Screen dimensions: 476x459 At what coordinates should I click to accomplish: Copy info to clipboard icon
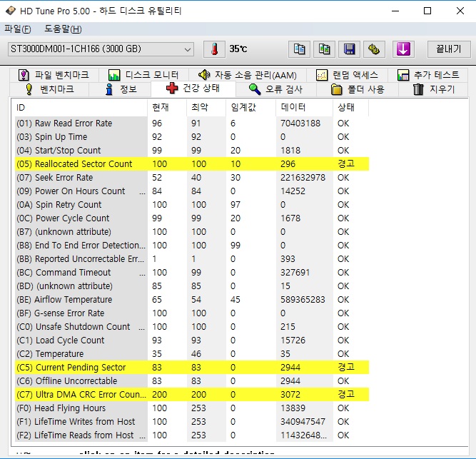pos(299,49)
